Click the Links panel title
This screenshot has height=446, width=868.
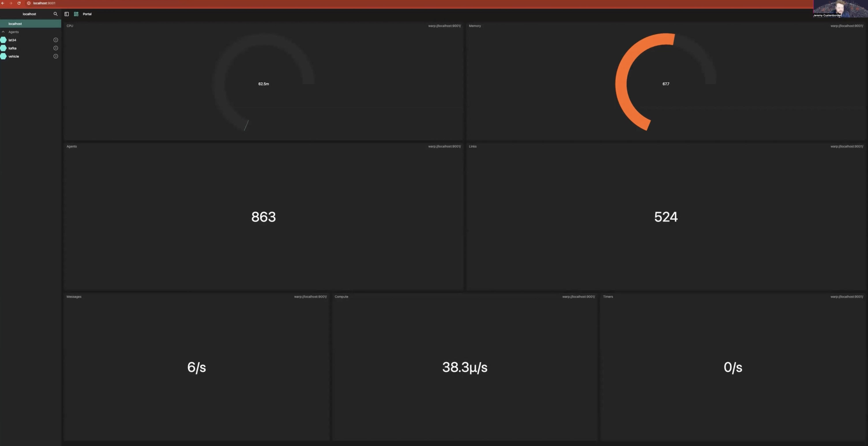pyautogui.click(x=472, y=146)
